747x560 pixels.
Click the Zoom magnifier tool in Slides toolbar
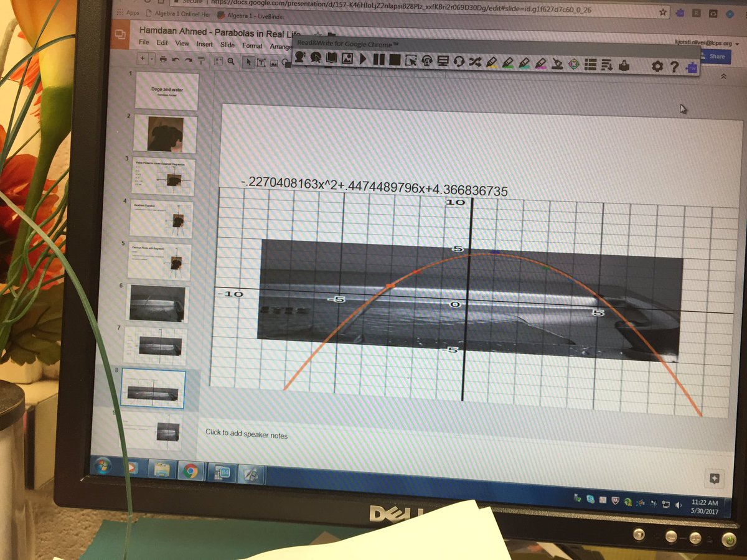231,61
